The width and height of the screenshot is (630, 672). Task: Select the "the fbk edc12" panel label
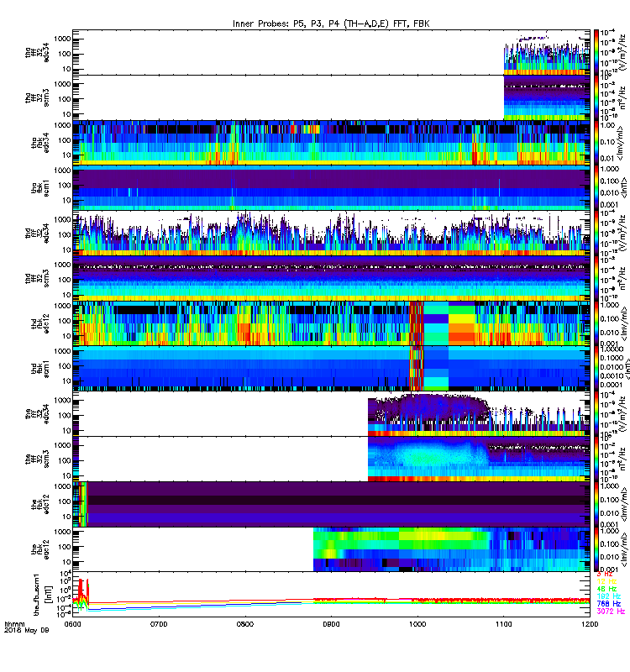[x=40, y=505]
